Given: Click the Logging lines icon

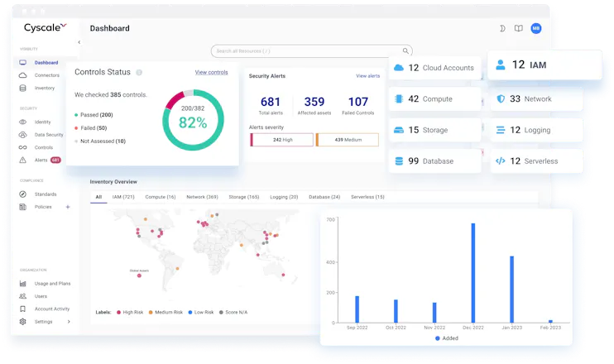Looking at the screenshot, I should [501, 130].
